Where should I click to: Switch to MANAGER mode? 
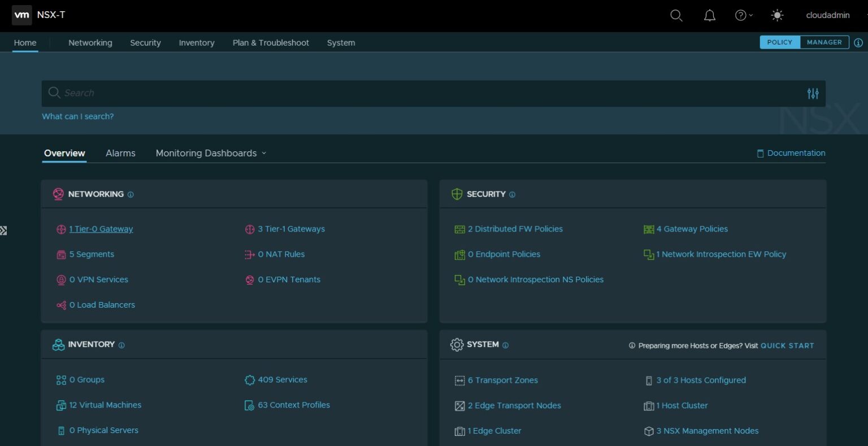[824, 42]
